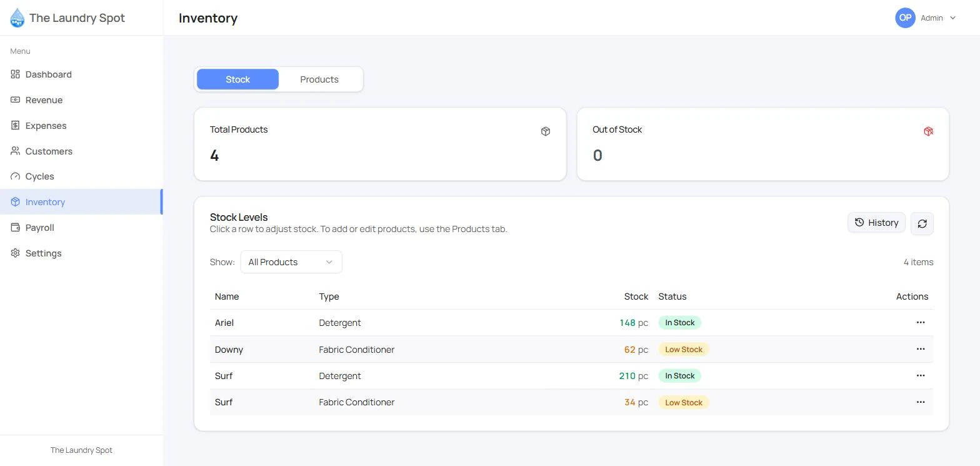Open the Dashboard sidebar icon
The height and width of the screenshot is (466, 980).
coord(15,74)
